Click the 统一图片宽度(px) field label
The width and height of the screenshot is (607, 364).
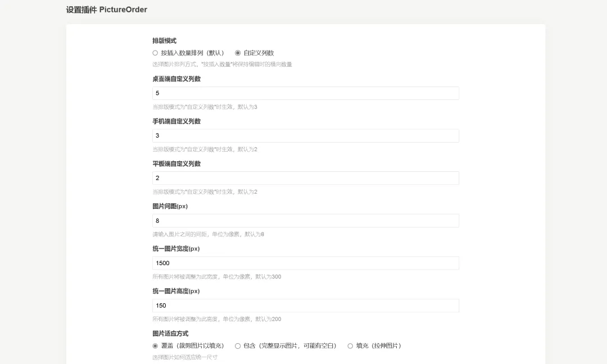[176, 249]
